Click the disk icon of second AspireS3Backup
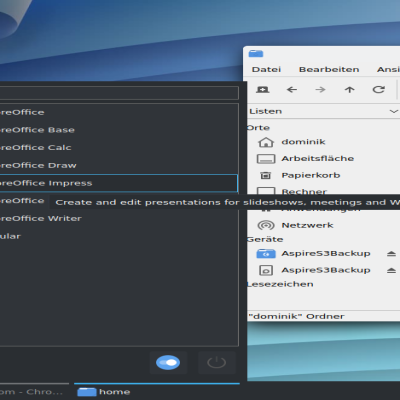The image size is (400, 400). (266, 270)
